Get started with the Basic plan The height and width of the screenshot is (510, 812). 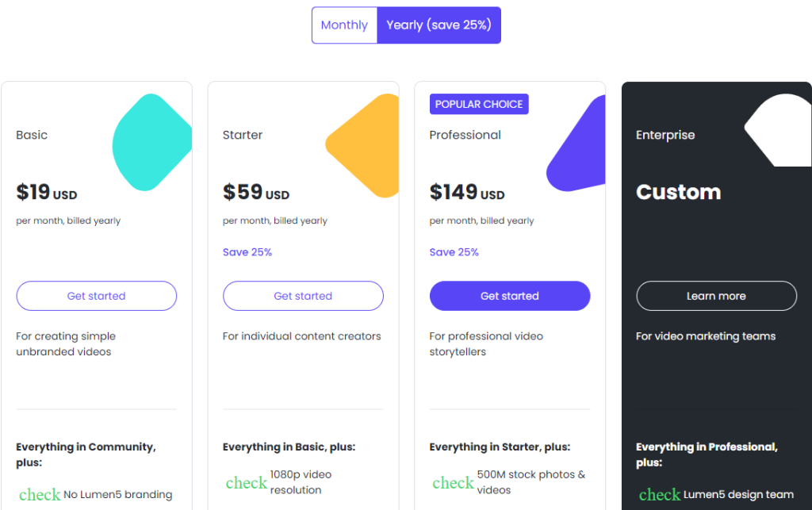tap(96, 295)
